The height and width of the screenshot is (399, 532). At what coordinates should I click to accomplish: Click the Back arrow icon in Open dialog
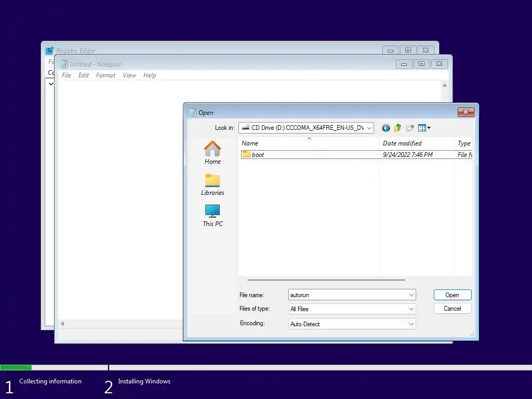[386, 128]
